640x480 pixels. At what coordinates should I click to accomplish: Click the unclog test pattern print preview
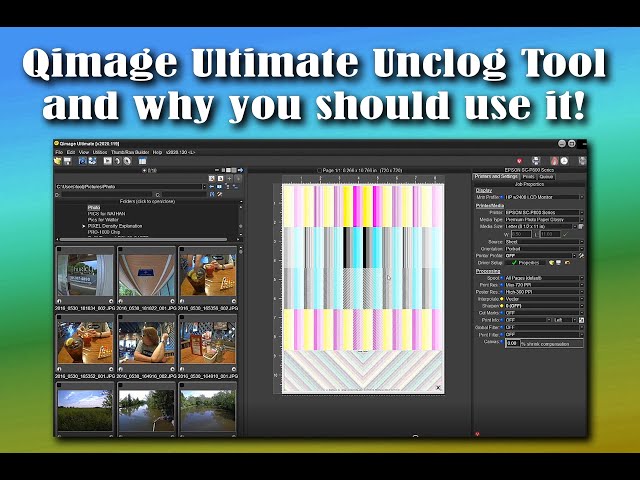point(363,289)
